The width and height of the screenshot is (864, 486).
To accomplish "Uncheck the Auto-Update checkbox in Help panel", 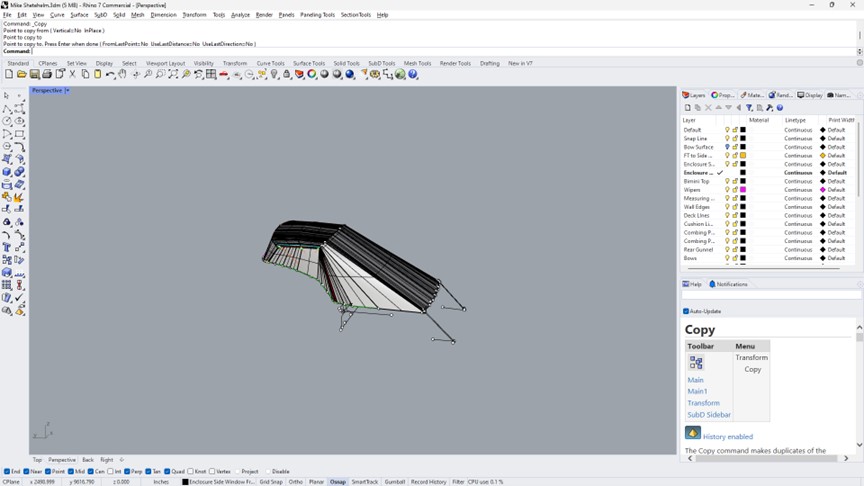I will pos(686,311).
